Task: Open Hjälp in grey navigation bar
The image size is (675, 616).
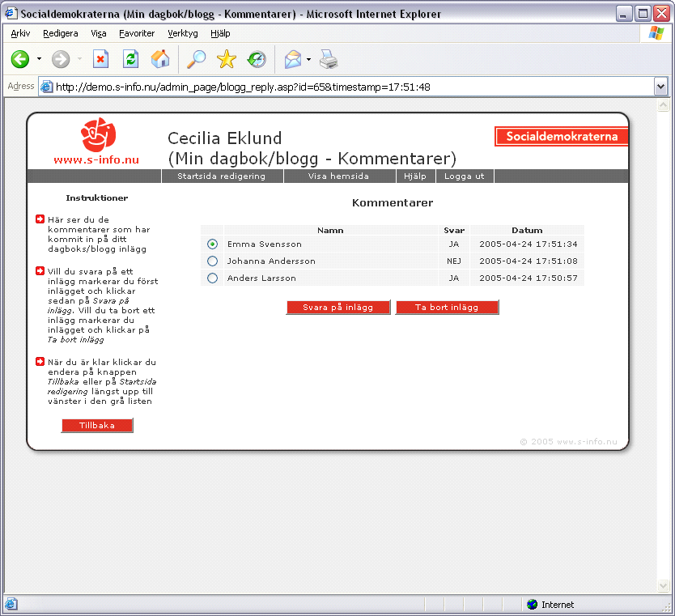Action: 415,176
